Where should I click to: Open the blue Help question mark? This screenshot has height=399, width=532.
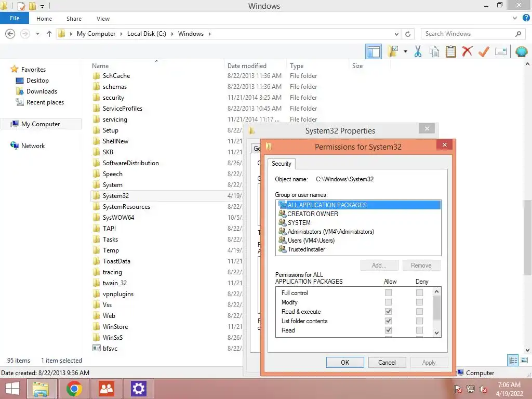(526, 18)
